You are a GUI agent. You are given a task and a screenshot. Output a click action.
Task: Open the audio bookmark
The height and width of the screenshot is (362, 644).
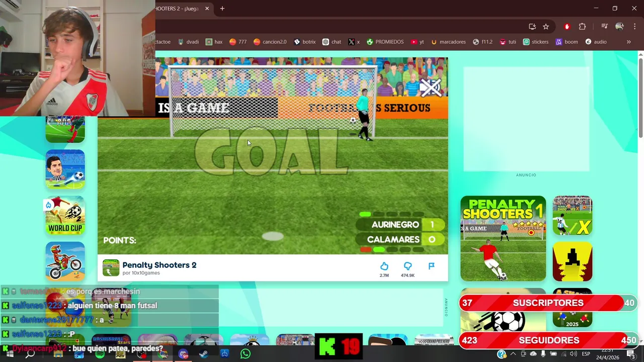point(596,42)
